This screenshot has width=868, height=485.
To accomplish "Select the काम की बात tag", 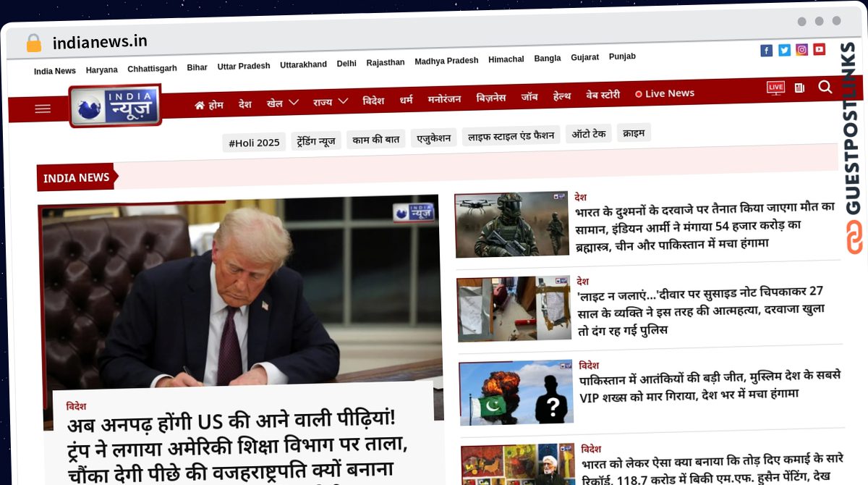I will [376, 140].
